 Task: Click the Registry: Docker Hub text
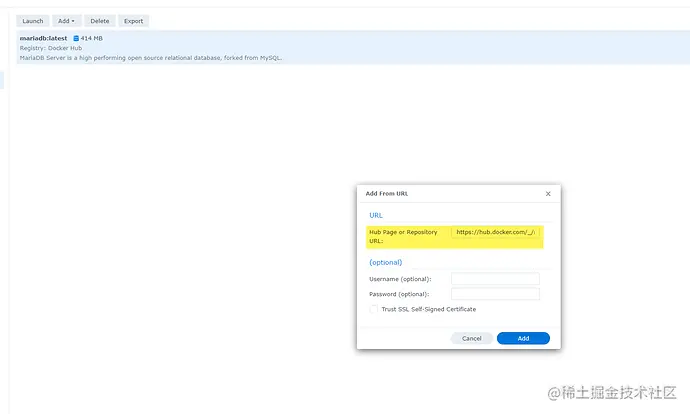pos(51,48)
